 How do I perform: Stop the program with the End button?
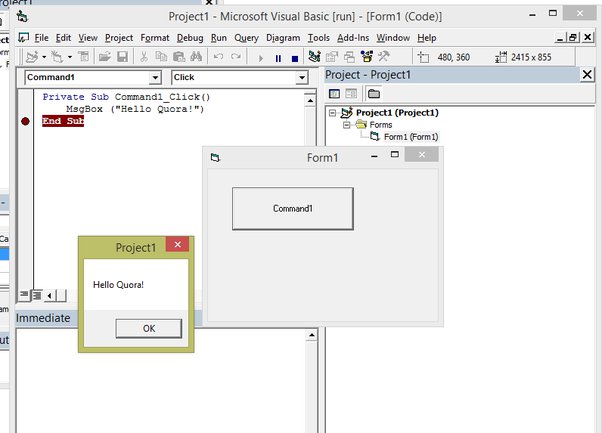point(293,57)
